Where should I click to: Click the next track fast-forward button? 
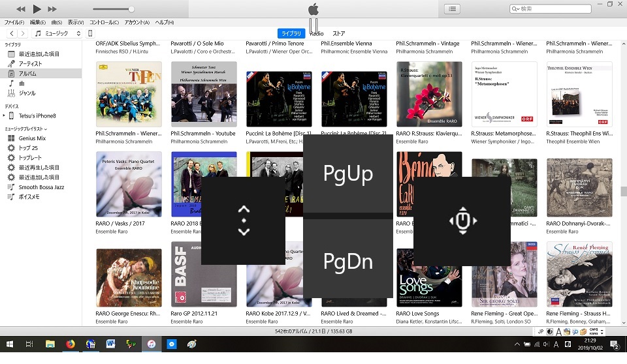tap(52, 8)
